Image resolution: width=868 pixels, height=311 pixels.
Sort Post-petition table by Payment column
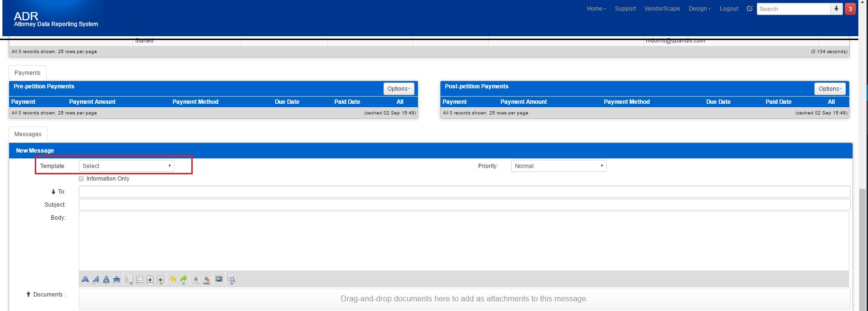coord(455,102)
